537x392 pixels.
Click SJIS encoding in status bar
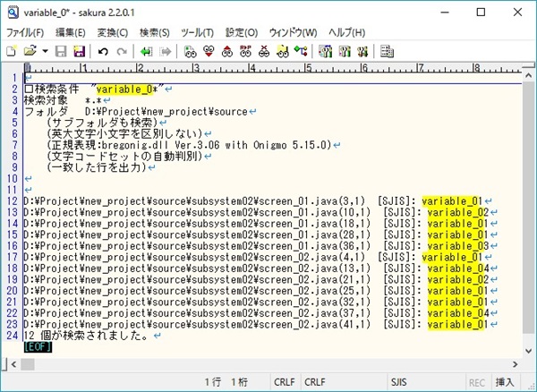click(398, 382)
